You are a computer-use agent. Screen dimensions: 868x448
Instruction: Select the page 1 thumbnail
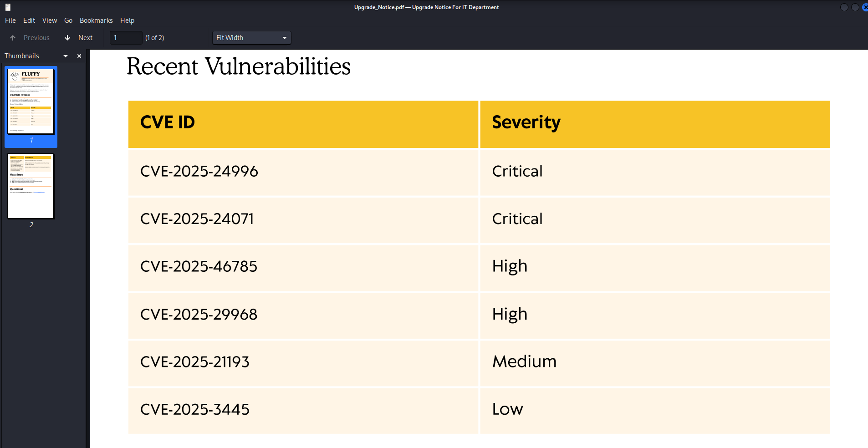click(31, 102)
